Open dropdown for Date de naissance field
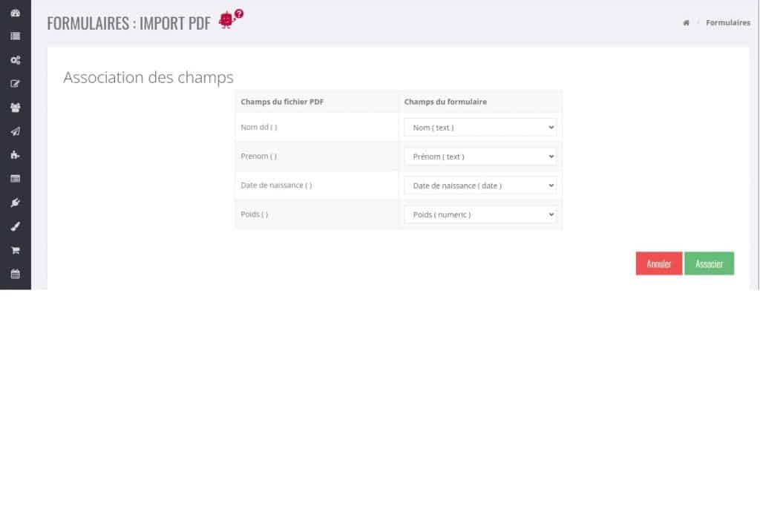This screenshot has height=532, width=760. click(x=480, y=185)
